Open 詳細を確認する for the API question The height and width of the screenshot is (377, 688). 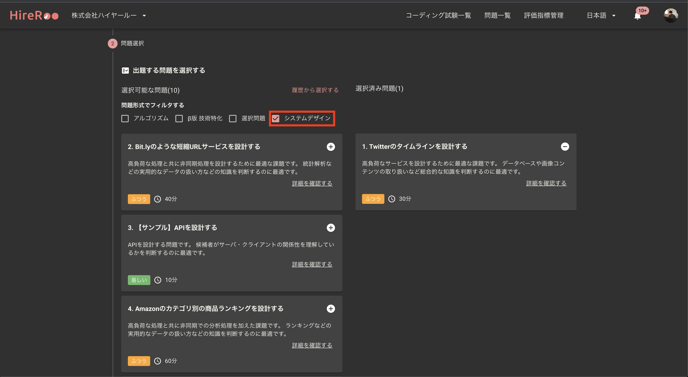coord(312,265)
